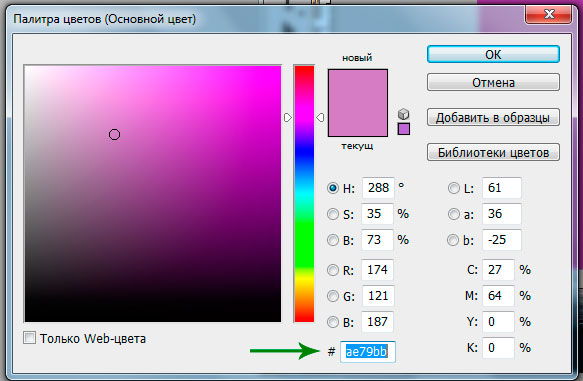Click the left hue slider arrow handle
The height and width of the screenshot is (381, 583).
(x=287, y=117)
